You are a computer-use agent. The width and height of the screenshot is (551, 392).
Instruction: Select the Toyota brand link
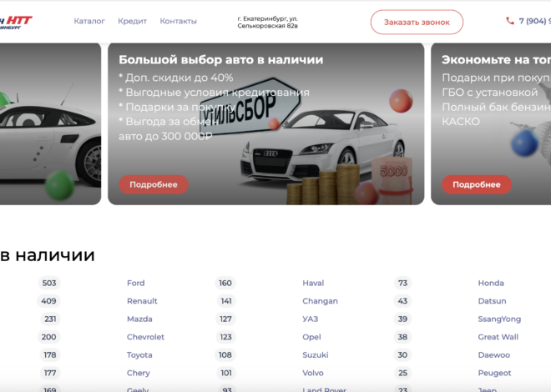139,355
